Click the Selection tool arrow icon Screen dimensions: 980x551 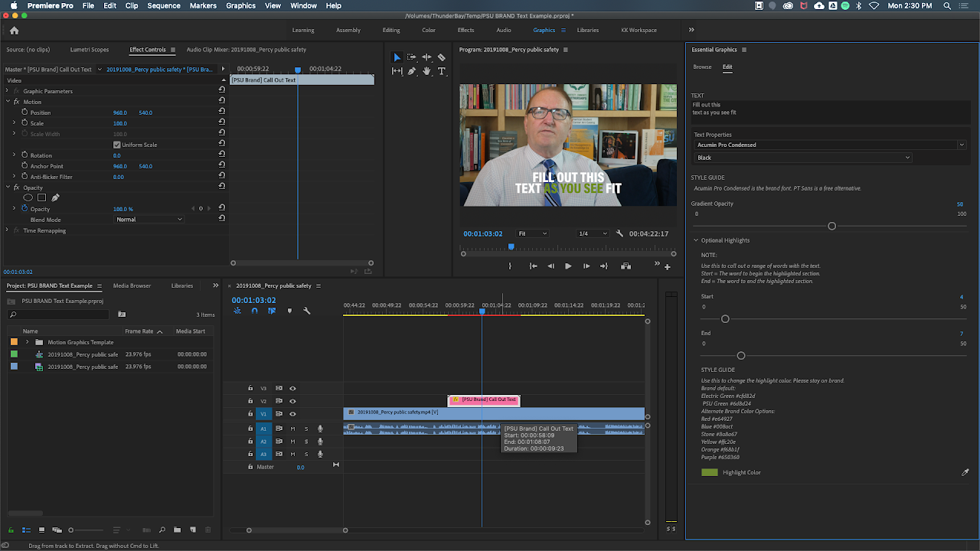point(397,57)
